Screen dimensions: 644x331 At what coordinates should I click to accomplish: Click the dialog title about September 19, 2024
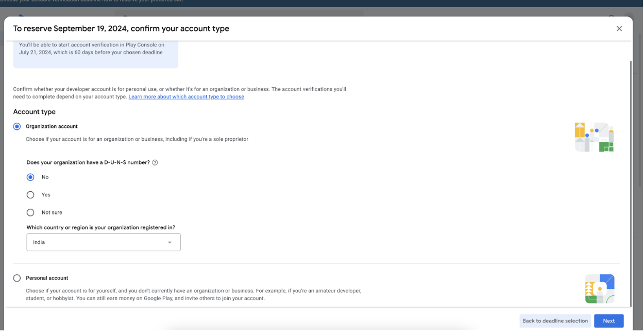[x=121, y=29]
